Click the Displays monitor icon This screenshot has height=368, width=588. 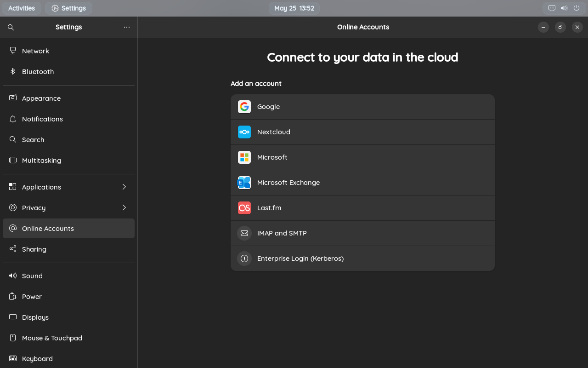(13, 317)
